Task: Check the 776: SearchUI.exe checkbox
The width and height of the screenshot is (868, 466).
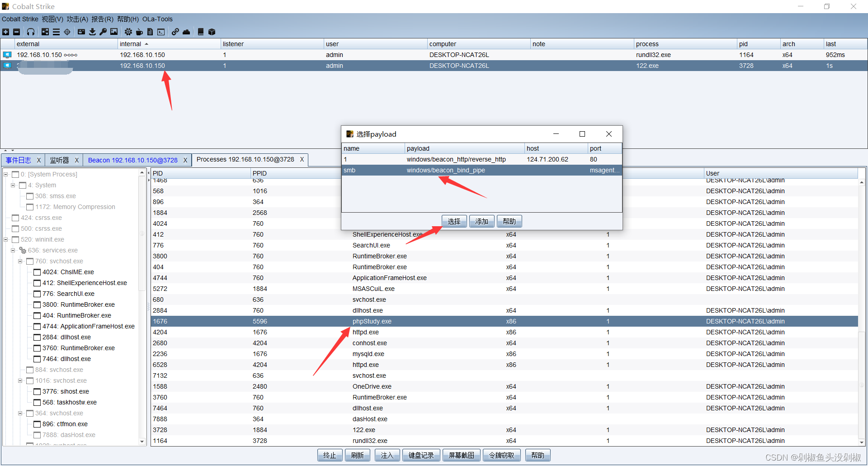Action: [x=37, y=294]
